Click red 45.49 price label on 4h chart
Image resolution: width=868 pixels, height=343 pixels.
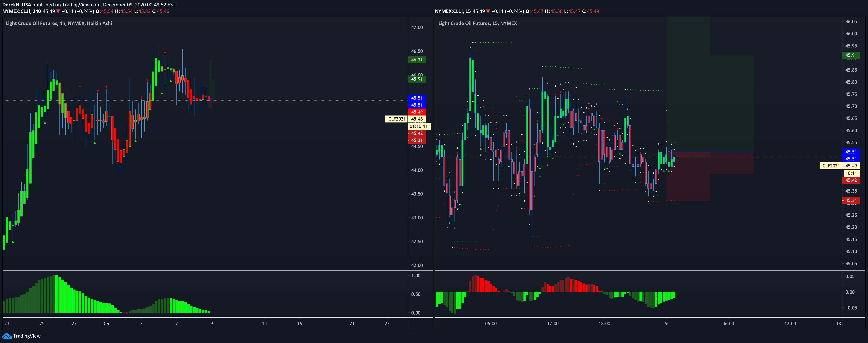coord(417,112)
